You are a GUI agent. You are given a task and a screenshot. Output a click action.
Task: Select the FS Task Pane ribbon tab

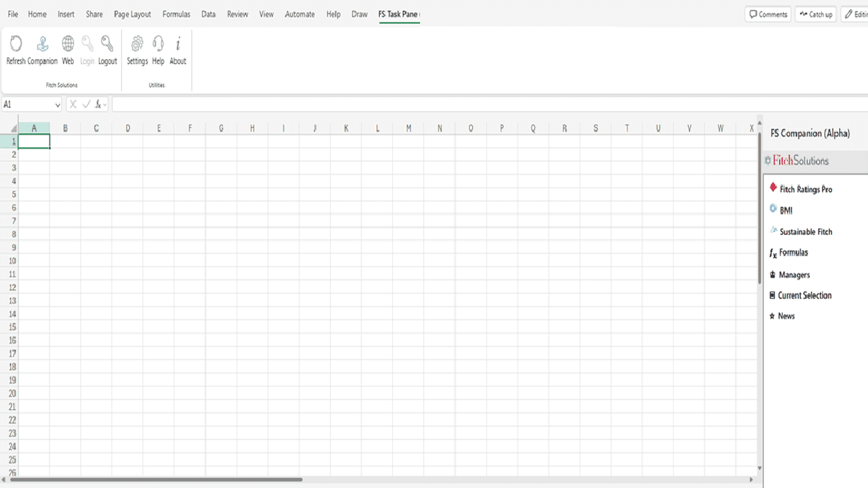click(x=398, y=14)
